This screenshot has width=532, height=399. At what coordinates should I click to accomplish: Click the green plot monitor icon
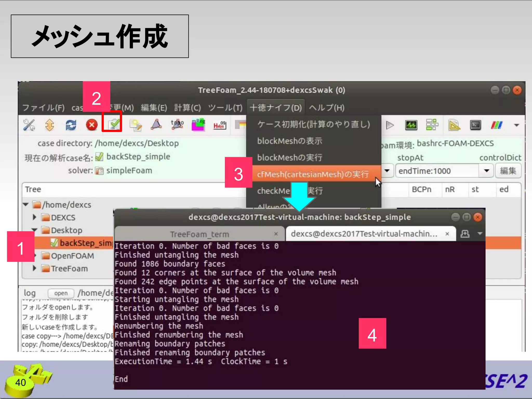(411, 125)
